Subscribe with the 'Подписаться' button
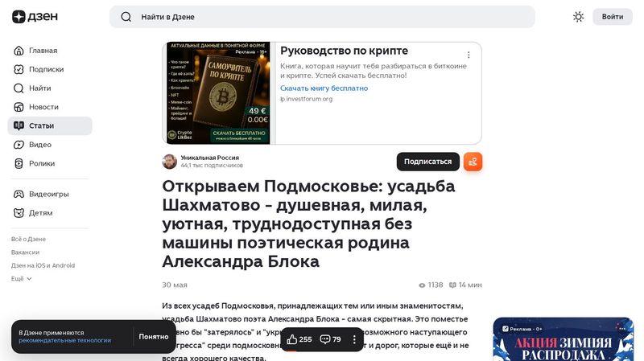The height and width of the screenshot is (361, 644). click(427, 162)
